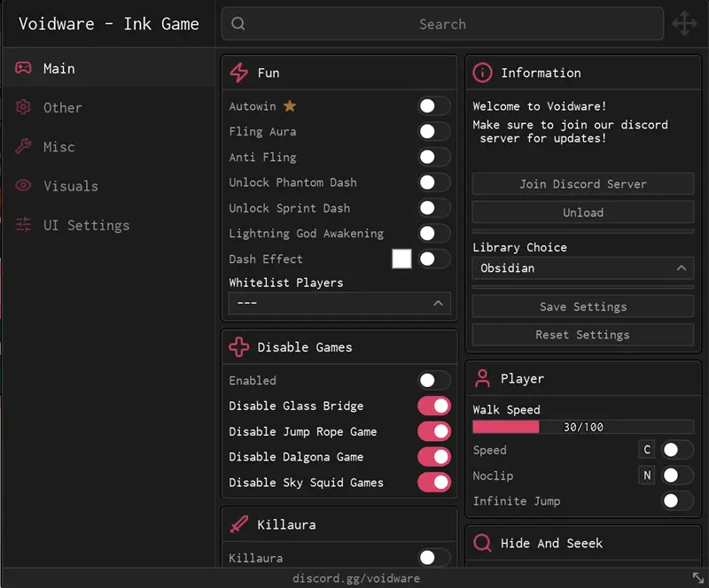Open the Main tab
This screenshot has height=588, width=709.
(108, 68)
